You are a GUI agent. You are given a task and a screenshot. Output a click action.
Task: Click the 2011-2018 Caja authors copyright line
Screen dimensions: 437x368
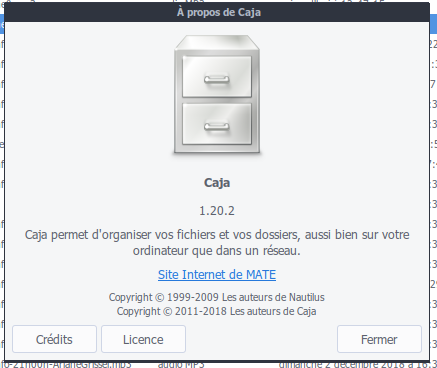(217, 311)
